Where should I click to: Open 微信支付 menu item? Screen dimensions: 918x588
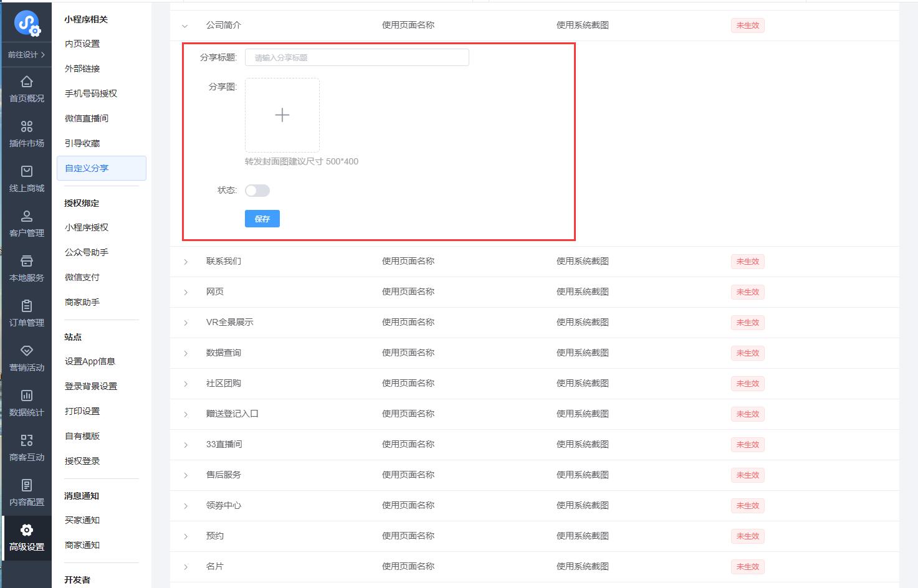pyautogui.click(x=82, y=277)
